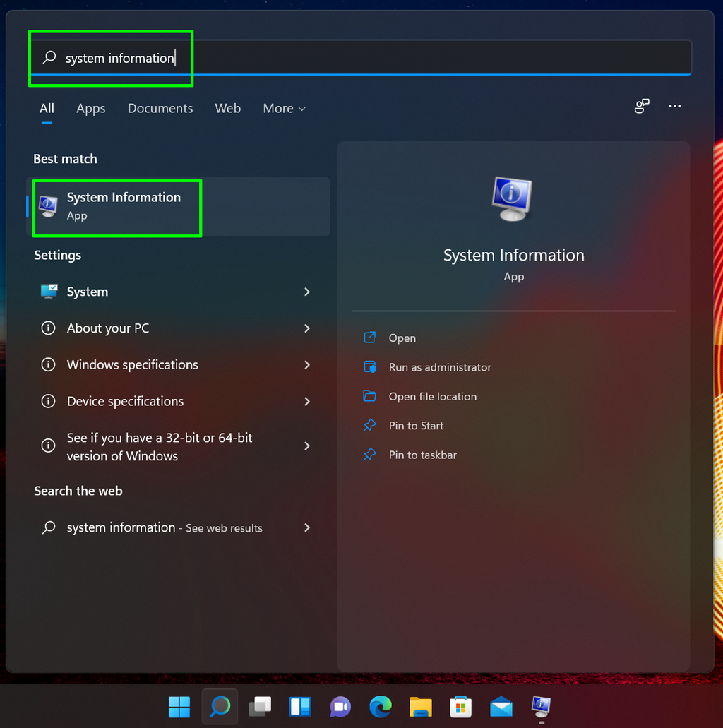Switch to the Web tab
Image resolution: width=723 pixels, height=728 pixels.
point(227,108)
